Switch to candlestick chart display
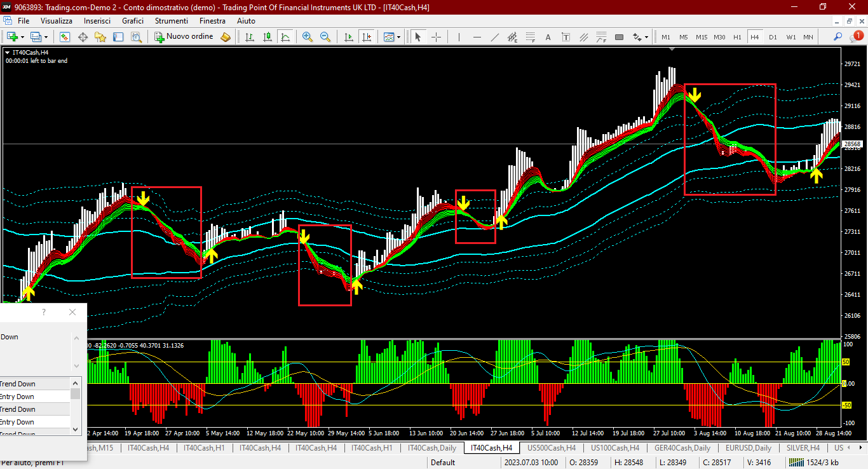The width and height of the screenshot is (868, 469). pos(268,37)
